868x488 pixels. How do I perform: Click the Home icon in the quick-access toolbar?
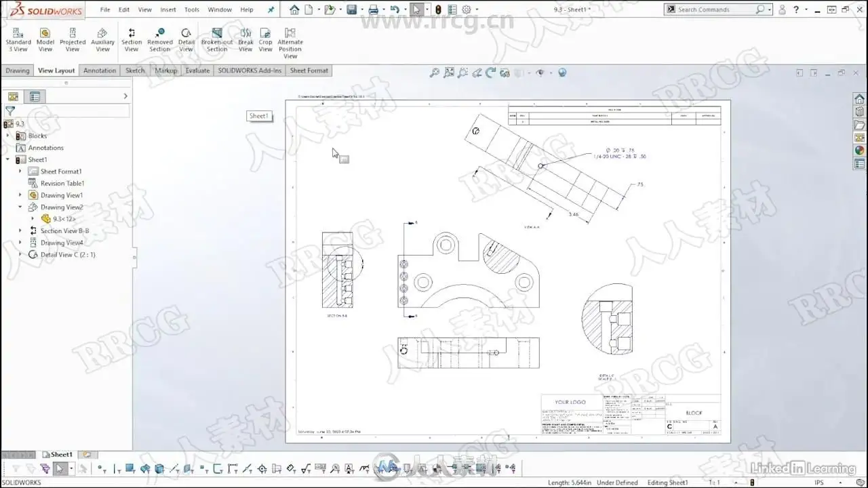[x=294, y=9]
